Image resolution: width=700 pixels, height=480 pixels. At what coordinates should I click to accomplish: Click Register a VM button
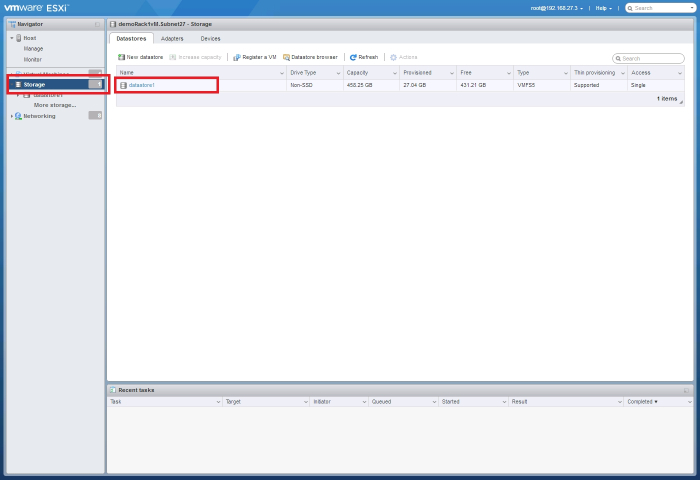(255, 57)
